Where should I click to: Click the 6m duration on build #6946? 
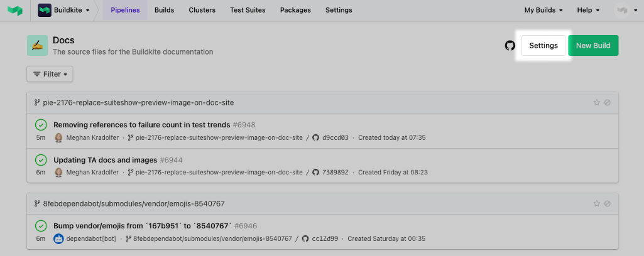click(x=41, y=238)
